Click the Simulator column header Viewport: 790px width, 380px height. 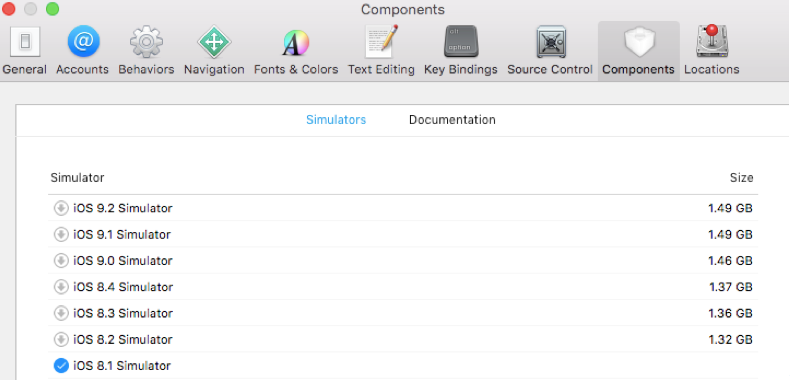(77, 178)
